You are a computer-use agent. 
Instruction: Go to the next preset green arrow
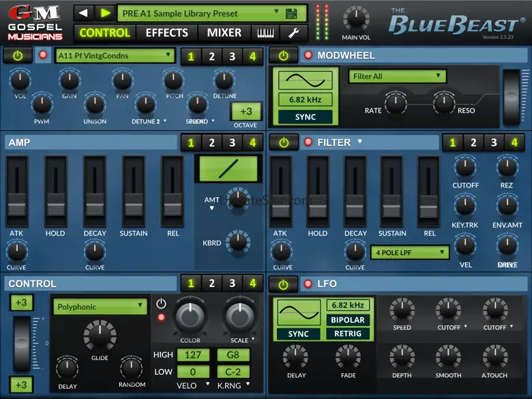click(x=105, y=13)
